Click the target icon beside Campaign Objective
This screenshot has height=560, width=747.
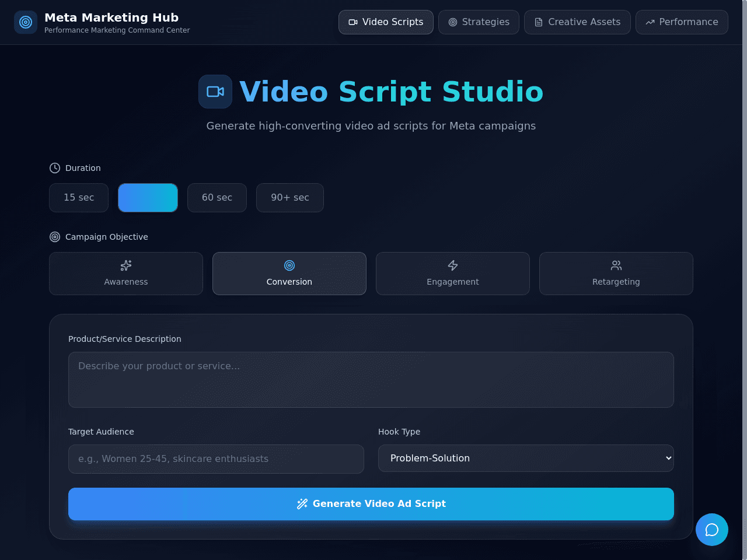tap(55, 237)
